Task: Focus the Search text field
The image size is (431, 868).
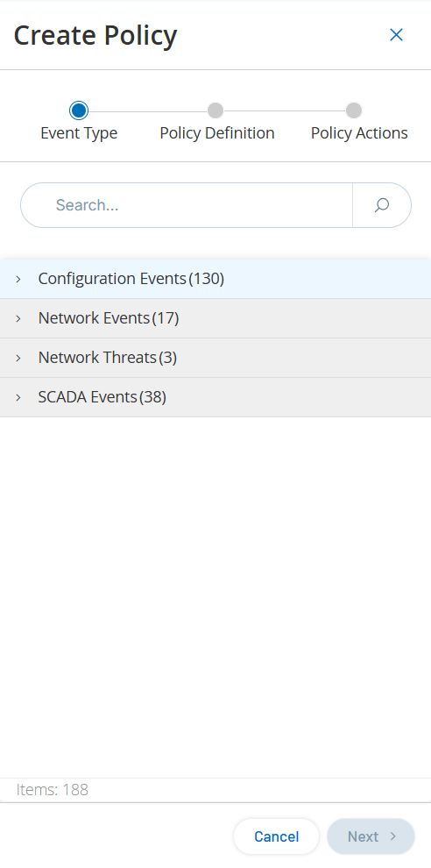Action: [187, 205]
